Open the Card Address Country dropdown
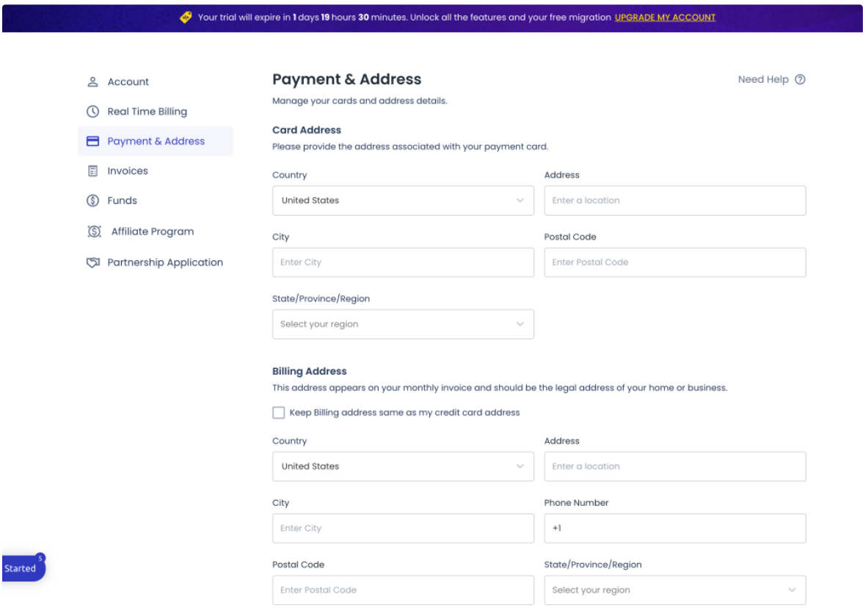Image resolution: width=868 pixels, height=610 pixels. click(403, 200)
